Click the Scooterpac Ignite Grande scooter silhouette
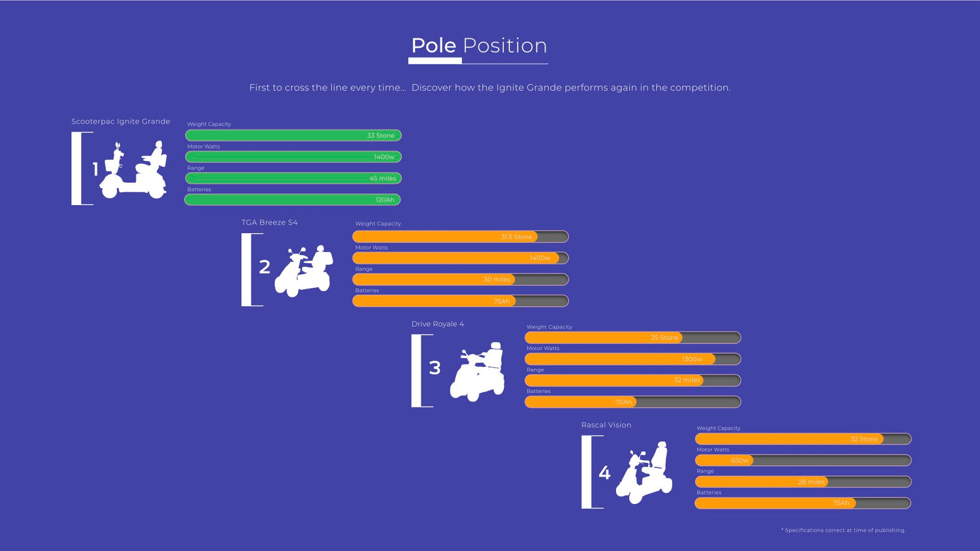This screenshot has height=551, width=980. [x=134, y=170]
